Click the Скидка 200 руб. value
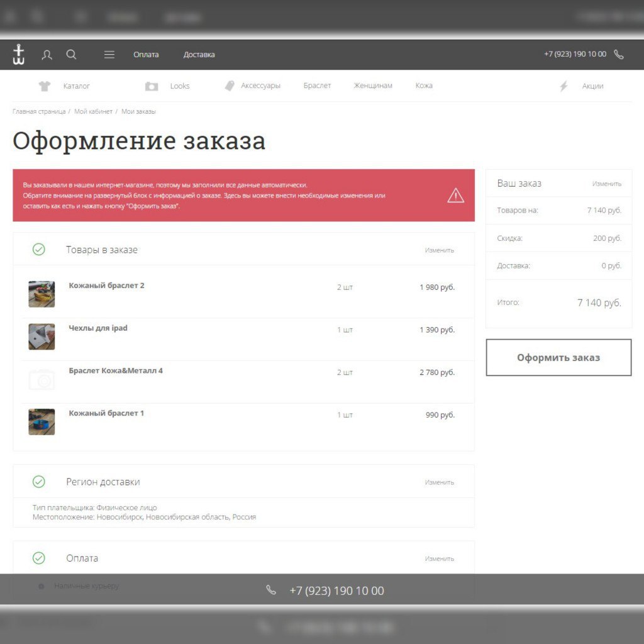This screenshot has height=644, width=644. (607, 238)
